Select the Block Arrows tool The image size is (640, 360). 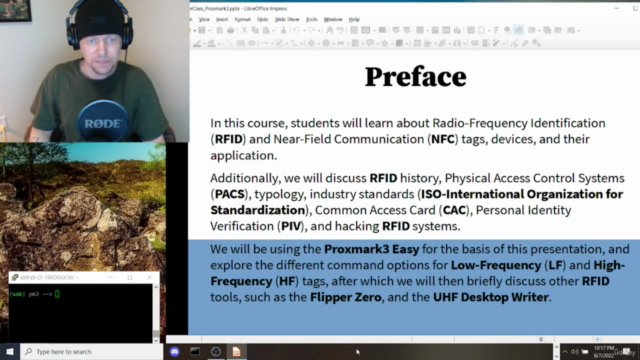(x=340, y=43)
